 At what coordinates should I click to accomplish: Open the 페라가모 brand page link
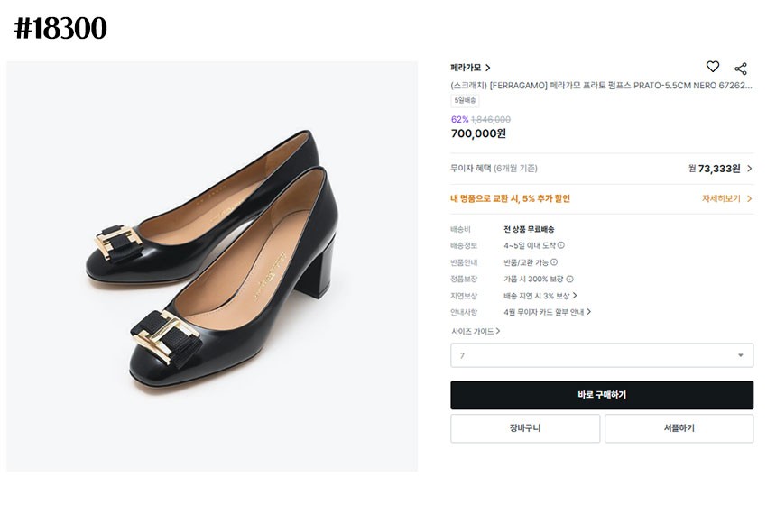470,68
